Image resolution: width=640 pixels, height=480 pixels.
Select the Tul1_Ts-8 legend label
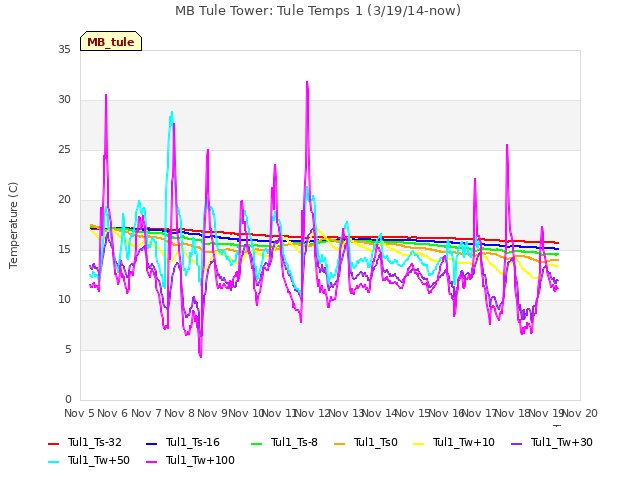294,442
